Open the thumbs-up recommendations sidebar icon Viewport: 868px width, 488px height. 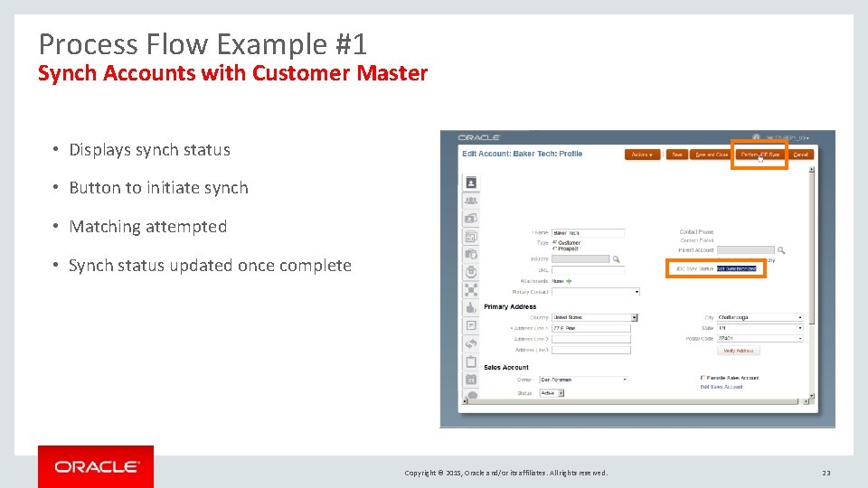click(x=471, y=308)
